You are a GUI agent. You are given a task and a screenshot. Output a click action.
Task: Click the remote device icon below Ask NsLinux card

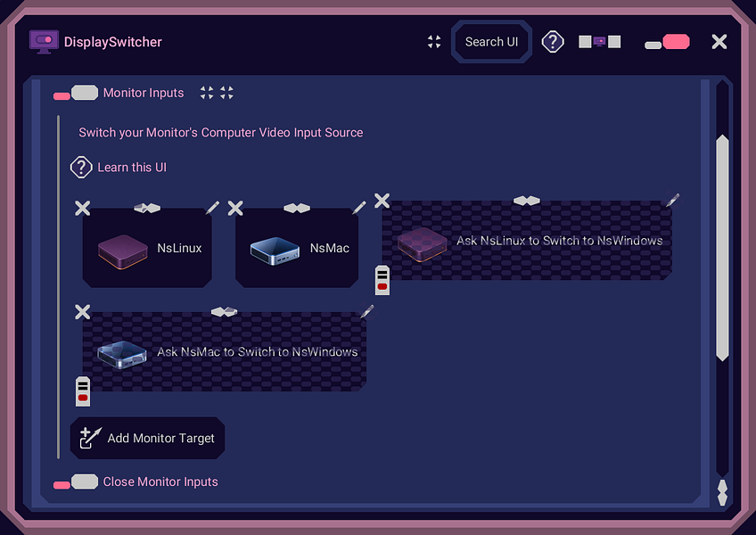click(x=382, y=280)
